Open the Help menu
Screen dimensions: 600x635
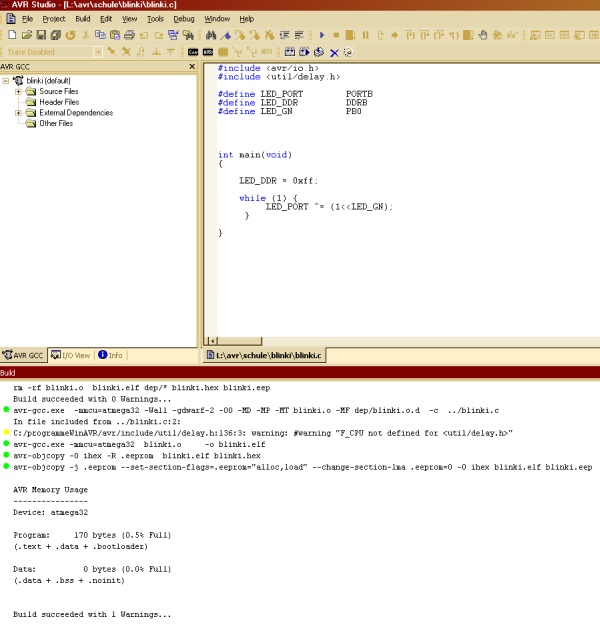(247, 19)
